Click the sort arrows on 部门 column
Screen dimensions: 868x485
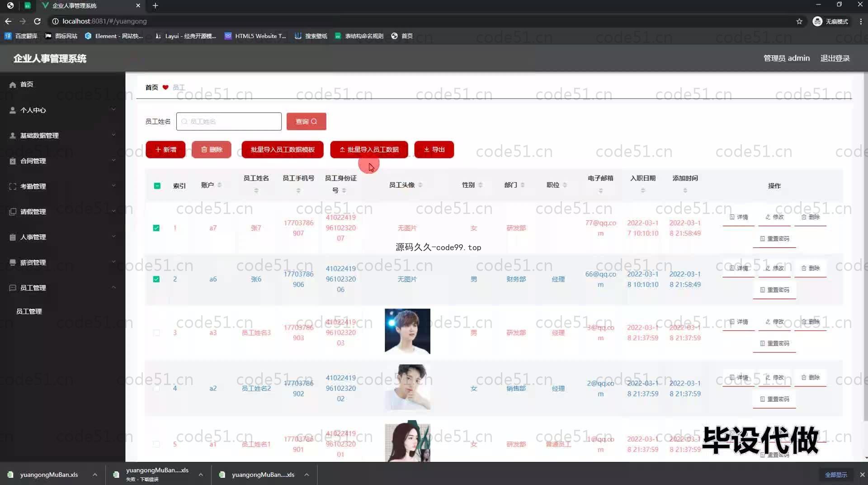523,185
